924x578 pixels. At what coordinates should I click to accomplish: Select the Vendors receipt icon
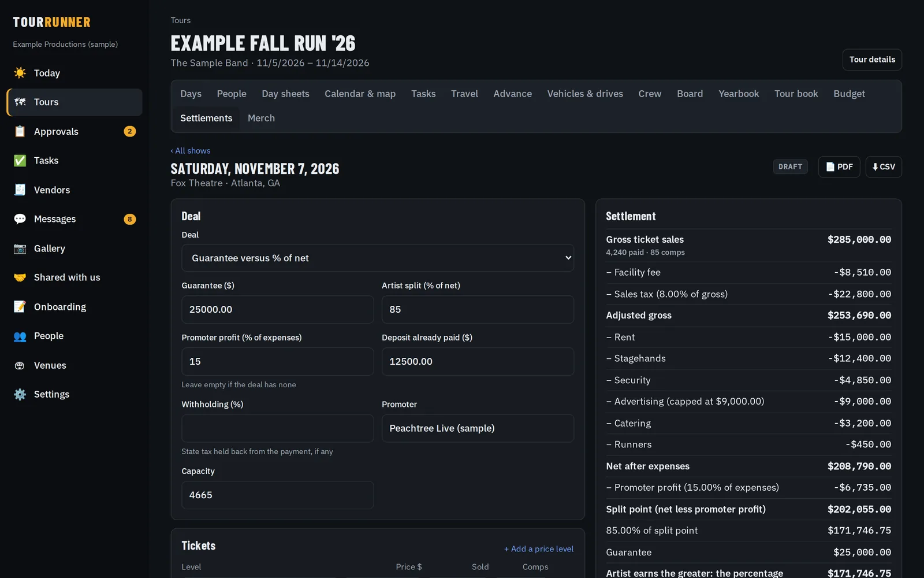click(20, 190)
